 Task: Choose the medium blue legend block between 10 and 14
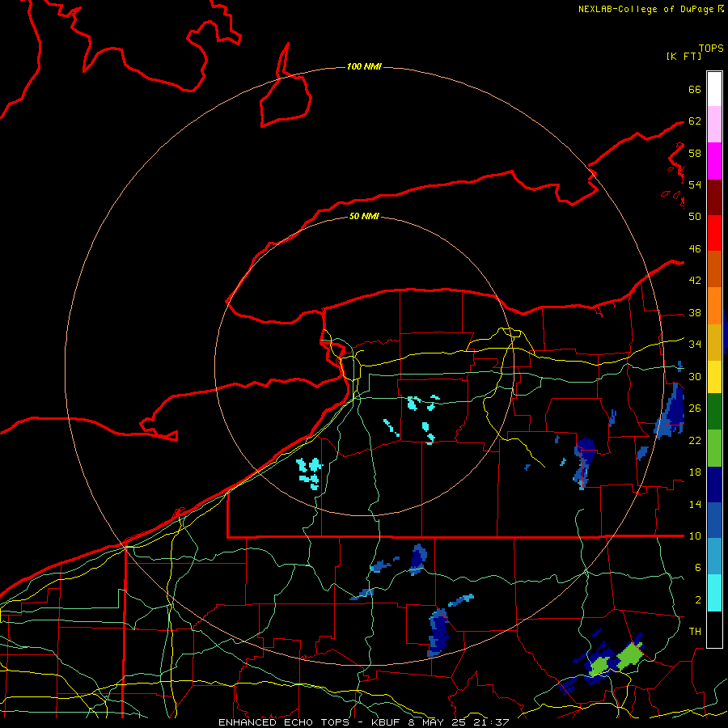[x=714, y=520]
